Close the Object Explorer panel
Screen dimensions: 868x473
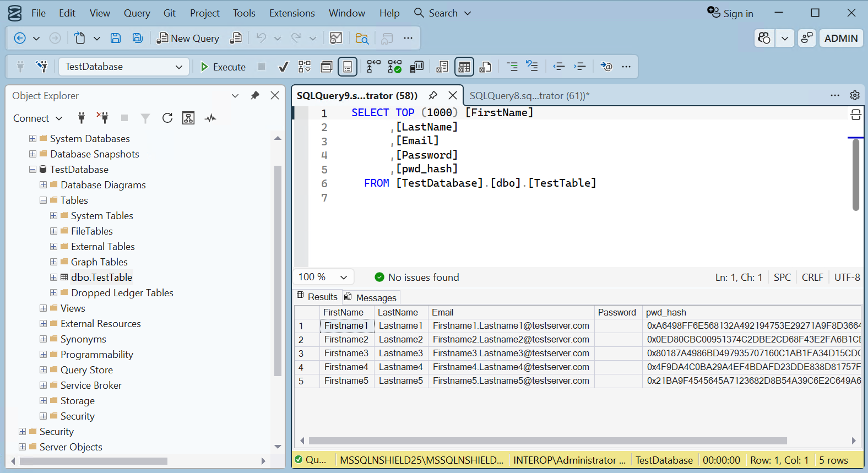tap(275, 95)
